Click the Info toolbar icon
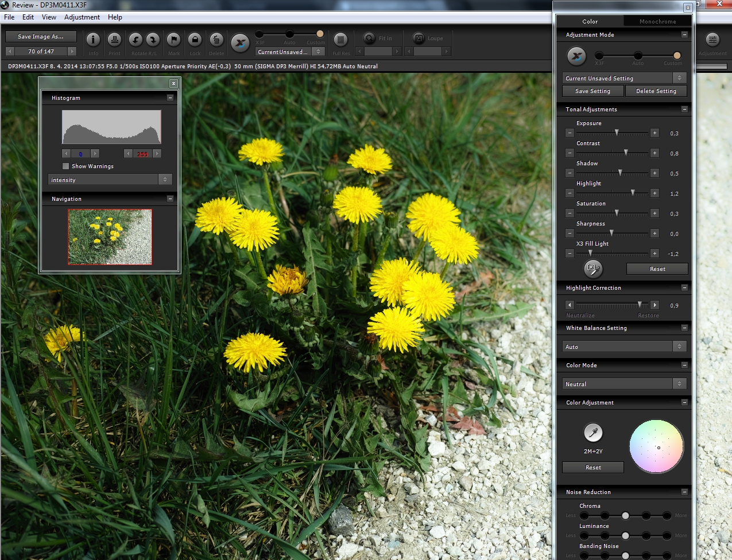Viewport: 732px width, 560px height. point(93,40)
